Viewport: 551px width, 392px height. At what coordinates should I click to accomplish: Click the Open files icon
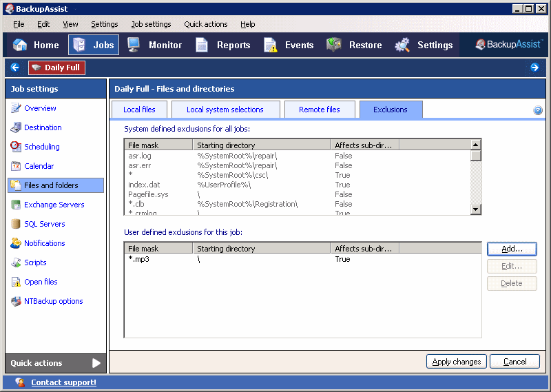coord(16,282)
